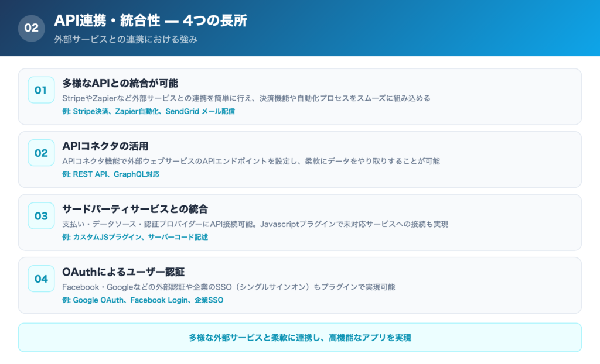The width and height of the screenshot is (600, 364).
Task: Expand the APIコネクタの活用 section
Action: (300, 159)
